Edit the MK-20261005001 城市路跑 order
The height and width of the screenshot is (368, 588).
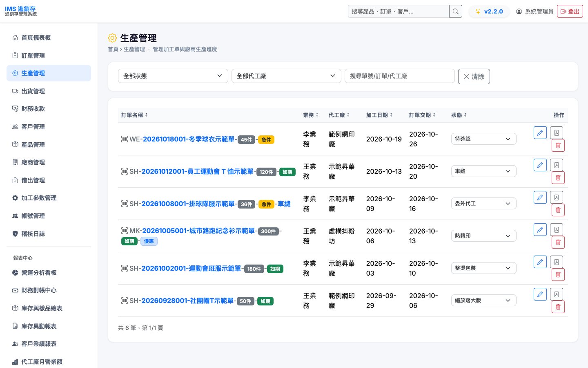pyautogui.click(x=540, y=230)
